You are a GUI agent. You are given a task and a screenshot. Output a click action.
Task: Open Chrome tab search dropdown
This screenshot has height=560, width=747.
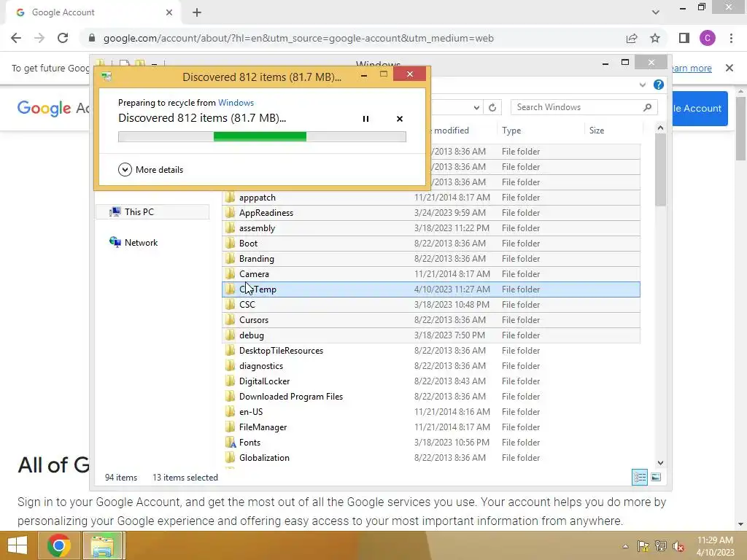point(656,12)
